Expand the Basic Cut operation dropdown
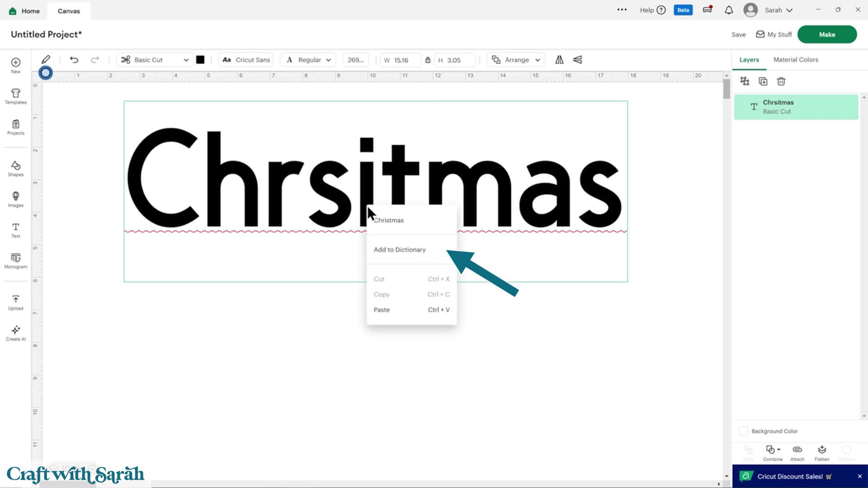868x488 pixels. (156, 60)
